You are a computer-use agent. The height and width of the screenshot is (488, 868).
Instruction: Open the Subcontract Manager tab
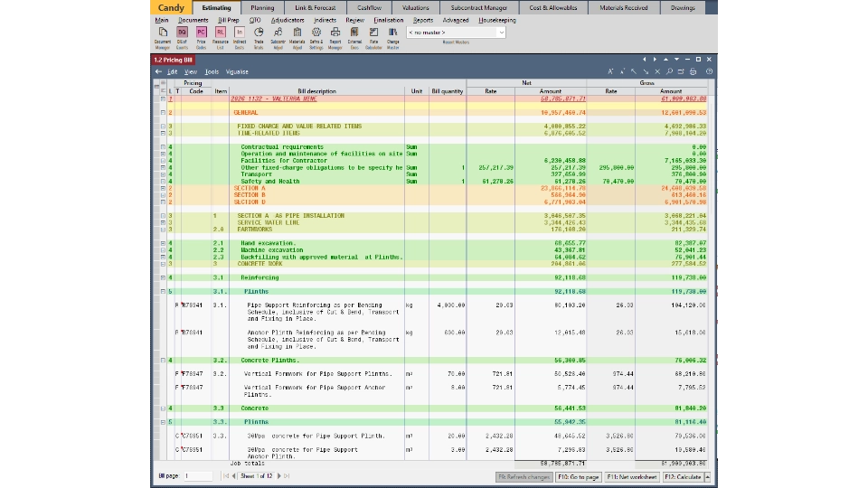(479, 8)
